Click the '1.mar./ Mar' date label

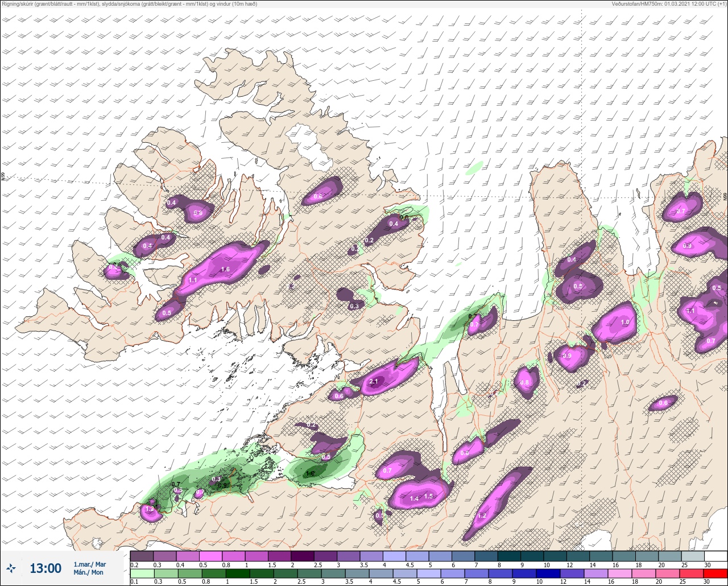pos(90,564)
